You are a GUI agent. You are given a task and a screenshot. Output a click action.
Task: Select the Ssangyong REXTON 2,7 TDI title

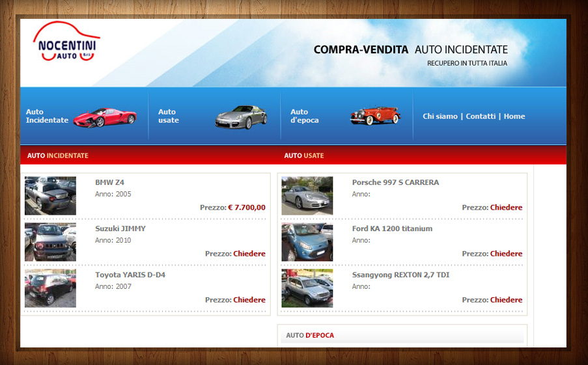pyautogui.click(x=400, y=275)
